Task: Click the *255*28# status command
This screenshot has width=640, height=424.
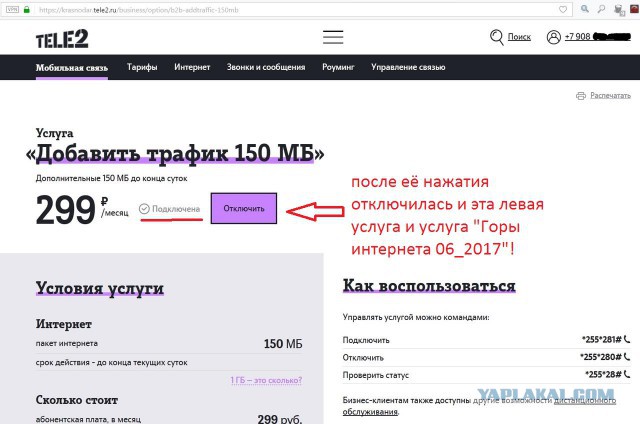Action: 603,375
